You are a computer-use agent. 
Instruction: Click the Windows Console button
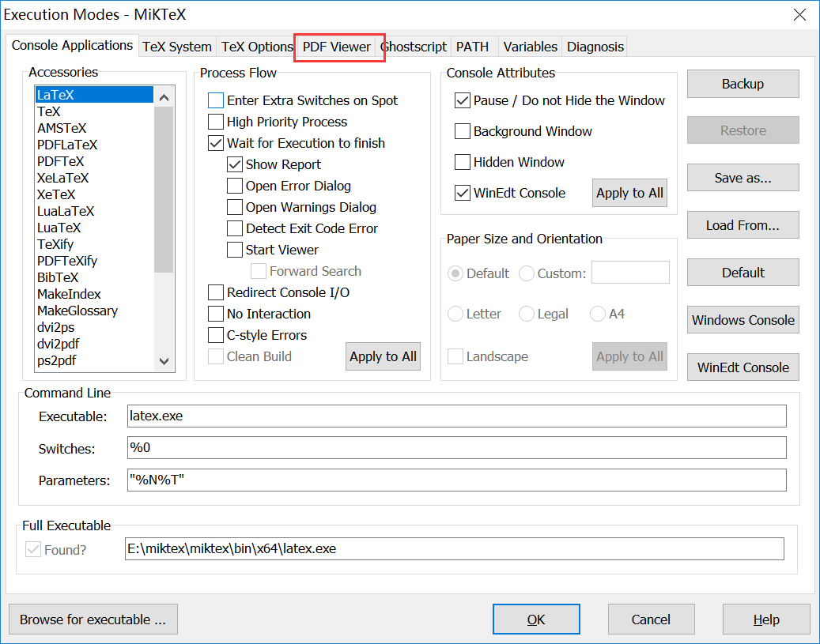(743, 320)
